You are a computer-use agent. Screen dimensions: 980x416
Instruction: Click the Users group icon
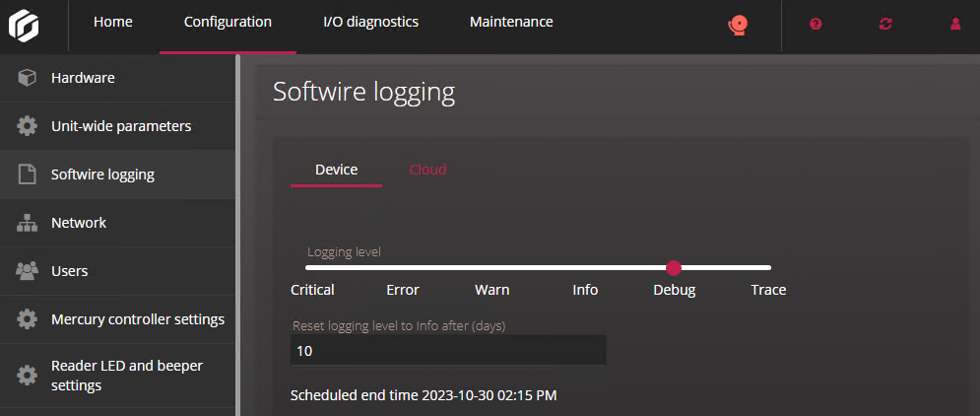coord(28,271)
